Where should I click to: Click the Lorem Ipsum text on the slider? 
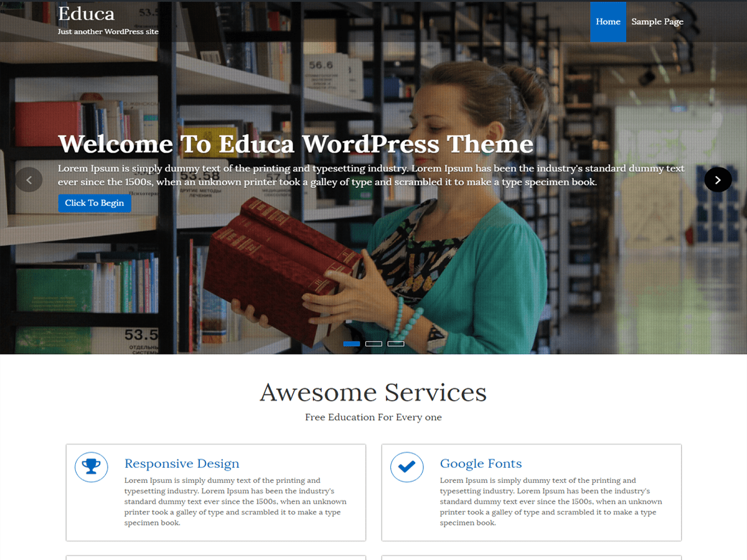tap(371, 175)
